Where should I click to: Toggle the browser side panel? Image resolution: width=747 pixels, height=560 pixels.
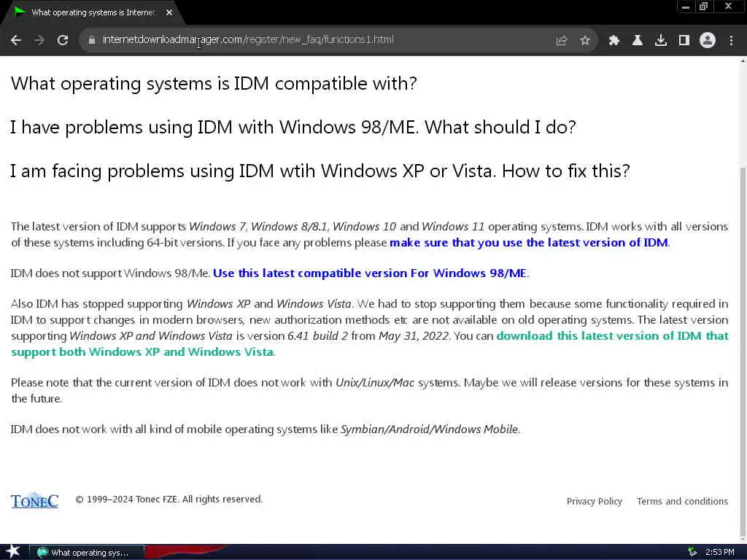684,41
